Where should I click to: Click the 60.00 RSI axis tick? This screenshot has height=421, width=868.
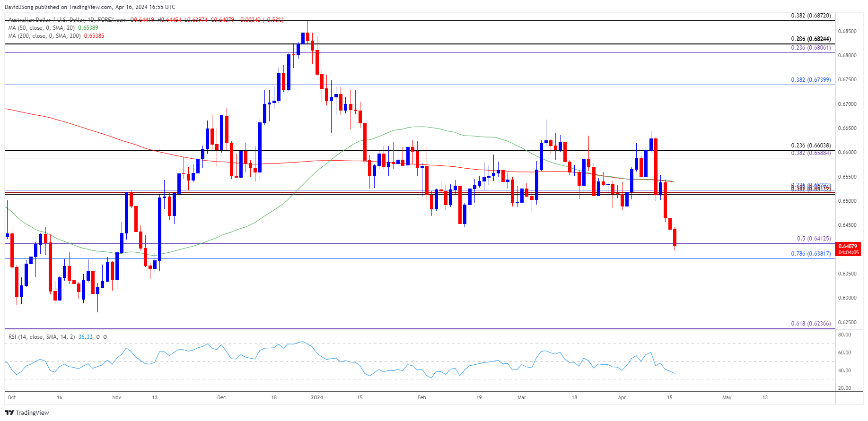pyautogui.click(x=844, y=353)
